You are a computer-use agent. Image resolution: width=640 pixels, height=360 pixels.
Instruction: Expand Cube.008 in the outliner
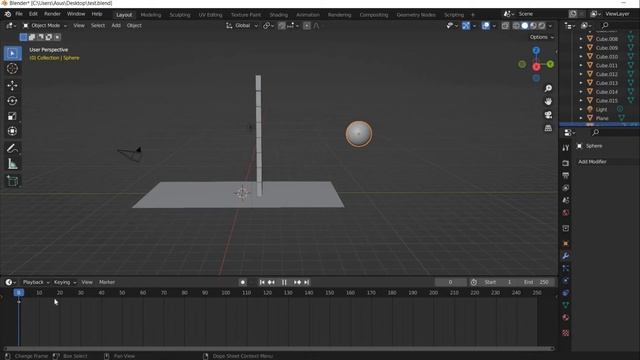(581, 39)
